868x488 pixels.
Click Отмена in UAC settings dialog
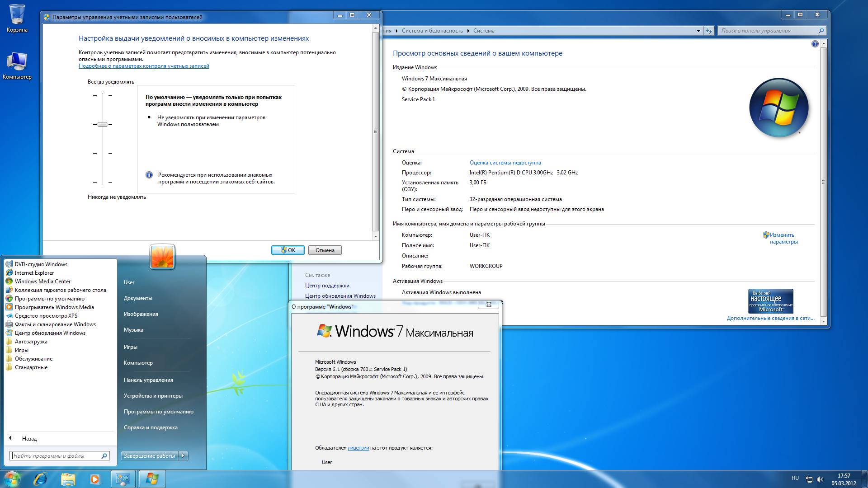[325, 250]
